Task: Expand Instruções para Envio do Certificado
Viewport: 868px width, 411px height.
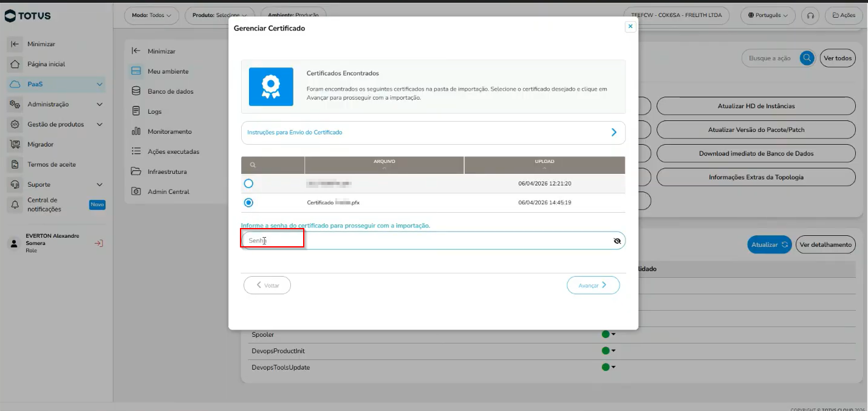Action: click(433, 133)
